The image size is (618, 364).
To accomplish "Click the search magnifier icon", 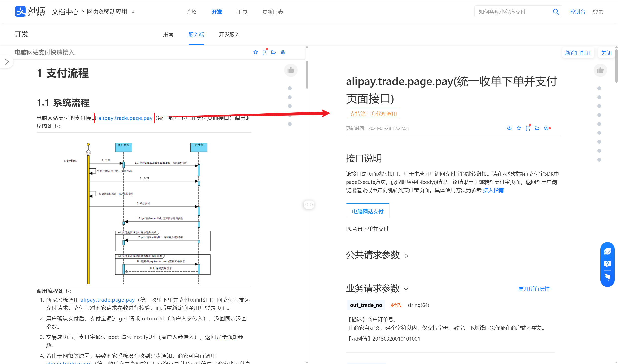I will (x=556, y=12).
